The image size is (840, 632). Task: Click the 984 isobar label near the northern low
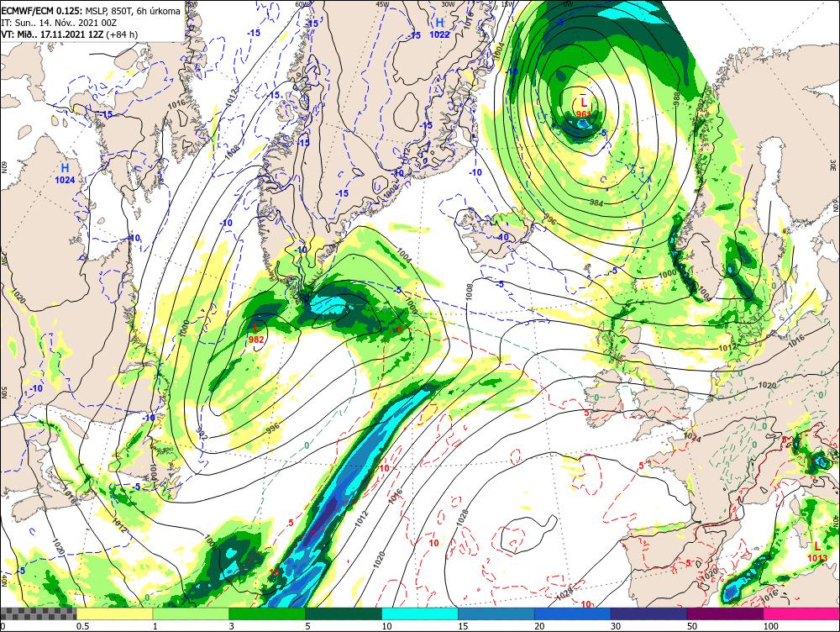tap(596, 203)
